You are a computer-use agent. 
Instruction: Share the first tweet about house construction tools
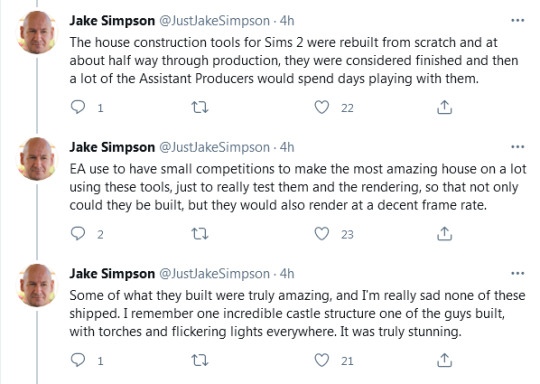click(x=444, y=107)
